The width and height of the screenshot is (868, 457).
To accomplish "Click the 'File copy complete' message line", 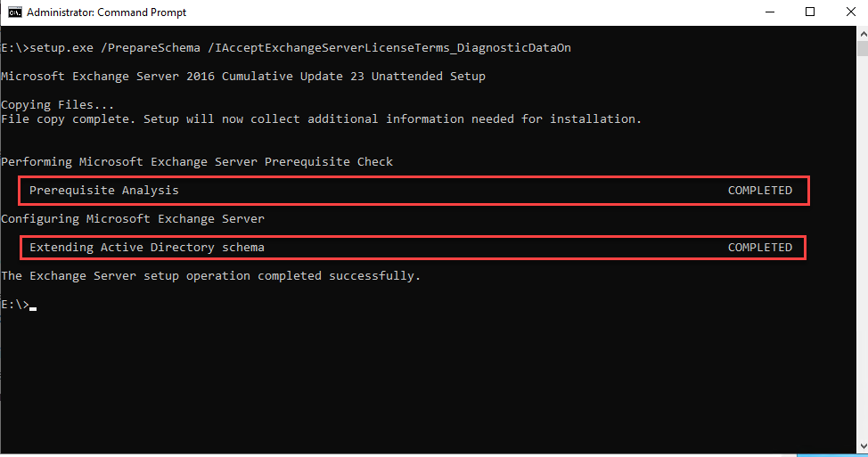I will click(x=321, y=119).
